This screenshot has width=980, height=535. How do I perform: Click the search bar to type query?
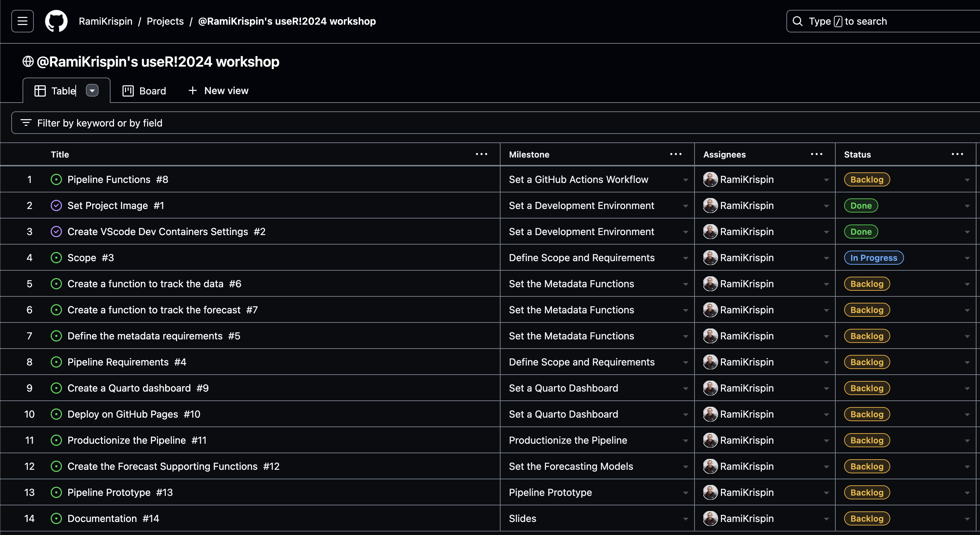coord(882,21)
